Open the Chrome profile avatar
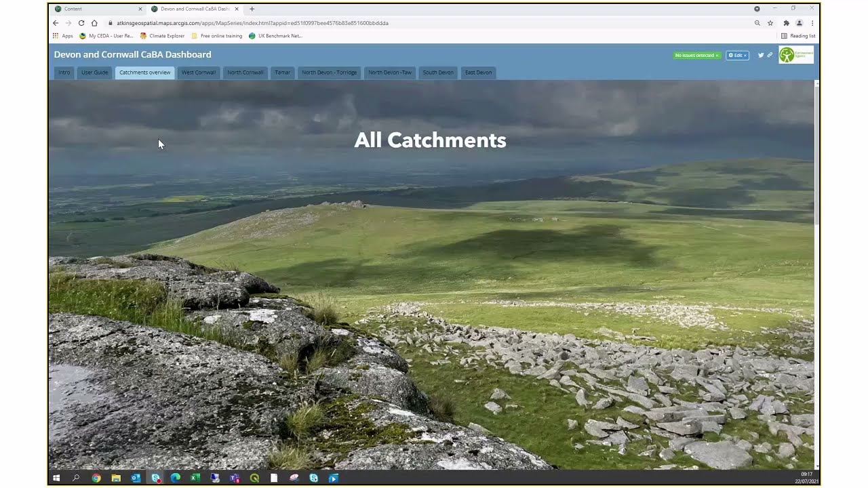Screen dimensions: 868x488 [x=800, y=23]
